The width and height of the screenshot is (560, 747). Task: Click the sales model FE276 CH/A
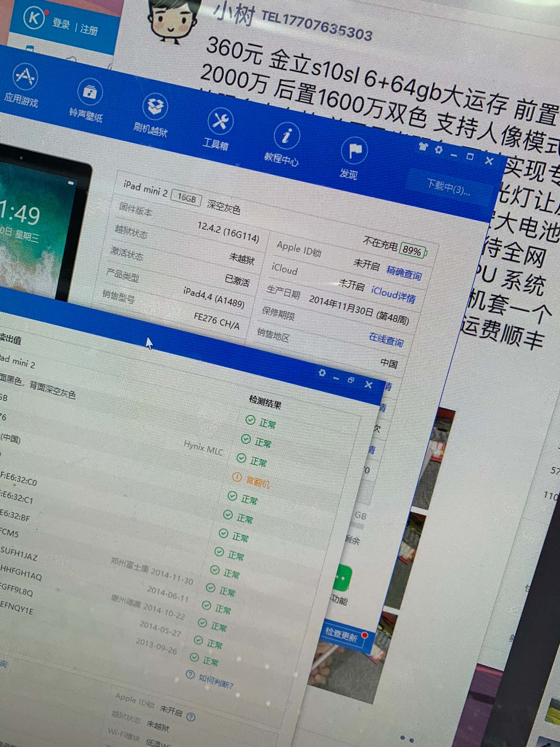click(x=217, y=322)
